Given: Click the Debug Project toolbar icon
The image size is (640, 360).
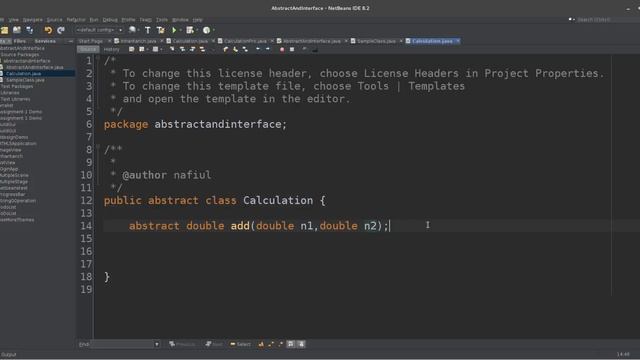Looking at the screenshot, I should (190, 30).
